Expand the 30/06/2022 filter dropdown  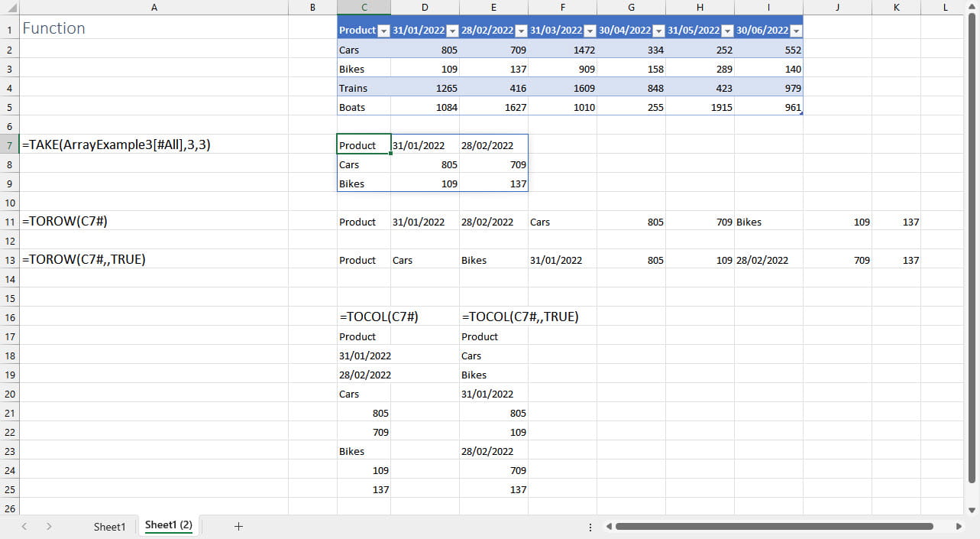795,31
